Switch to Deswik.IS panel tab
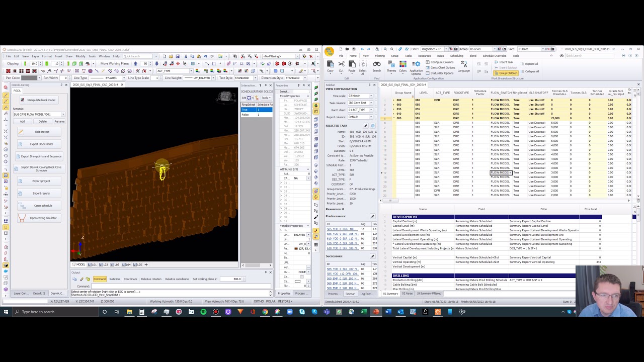The width and height of the screenshot is (644, 362). (39, 293)
